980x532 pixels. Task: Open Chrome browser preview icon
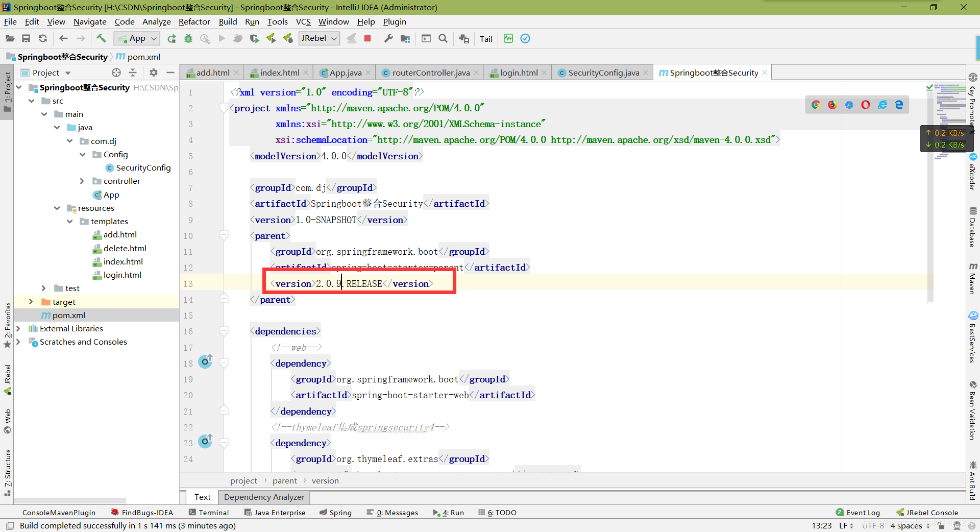point(816,105)
